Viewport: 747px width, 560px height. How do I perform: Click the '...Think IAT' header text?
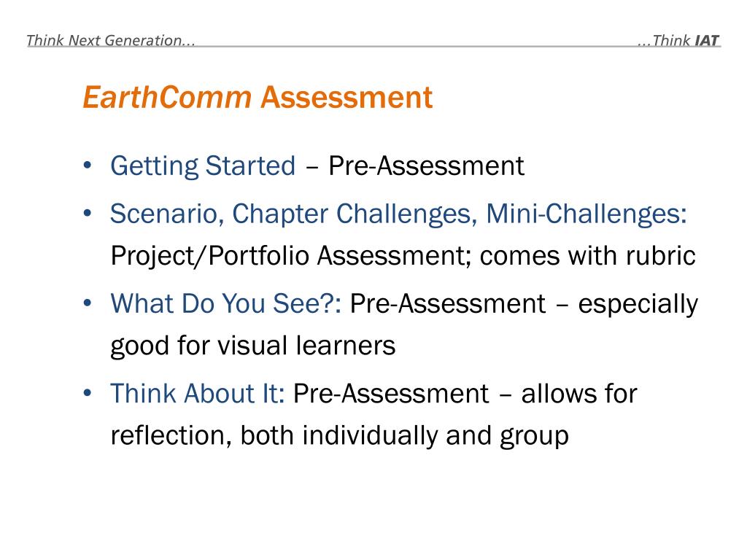pos(678,40)
